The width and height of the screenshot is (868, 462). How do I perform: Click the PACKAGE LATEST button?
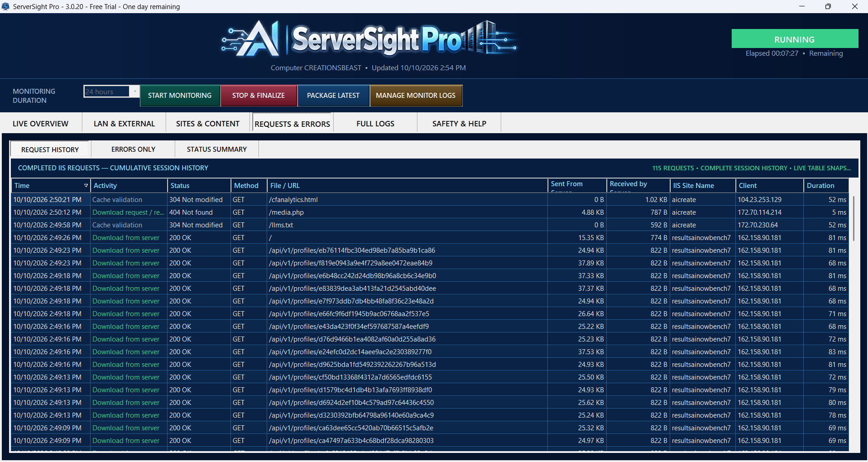click(x=333, y=96)
